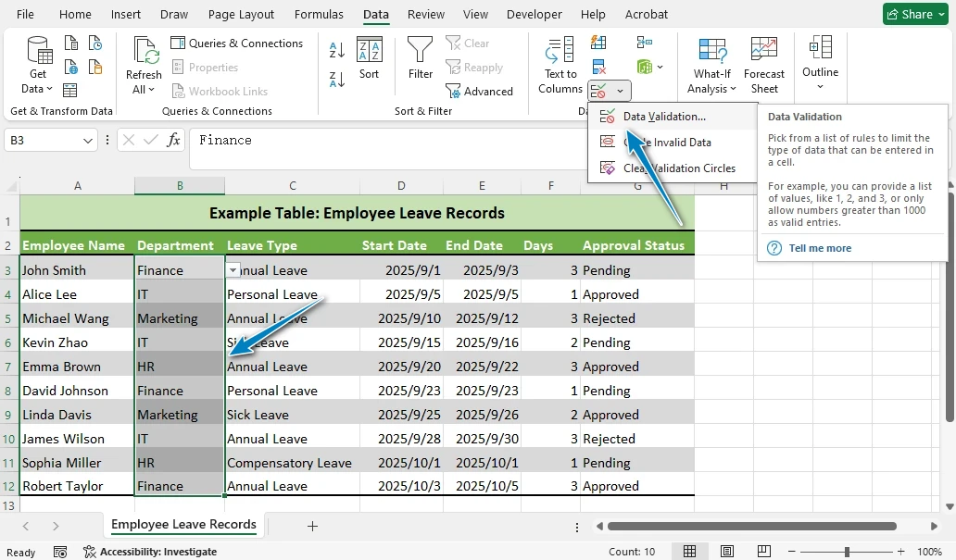
Task: Expand the Name Box dropdown arrow
Action: [89, 141]
